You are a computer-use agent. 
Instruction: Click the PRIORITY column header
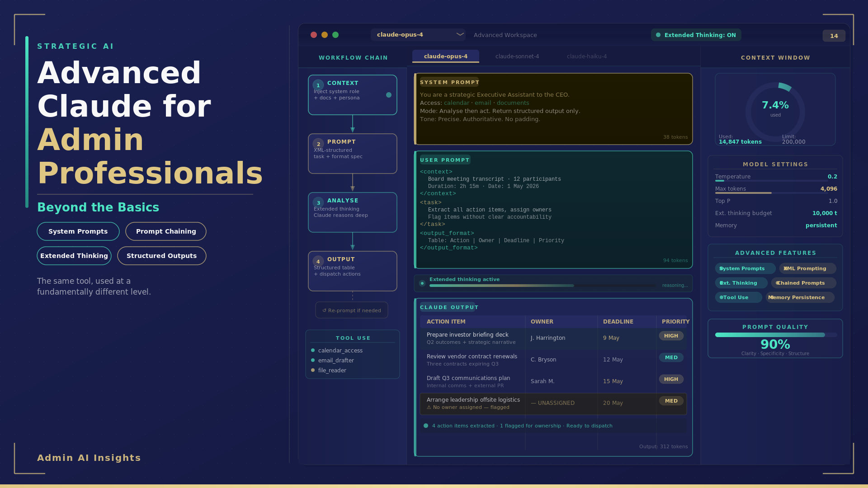pos(675,322)
